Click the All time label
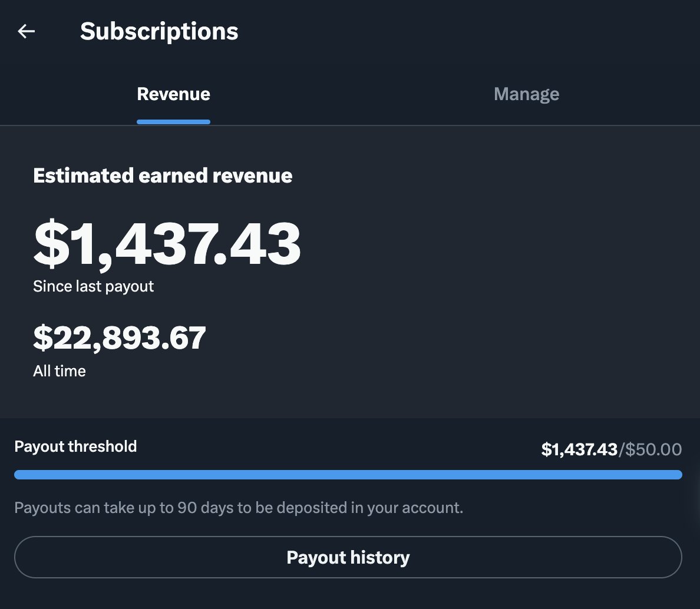This screenshot has width=700, height=609. point(60,371)
